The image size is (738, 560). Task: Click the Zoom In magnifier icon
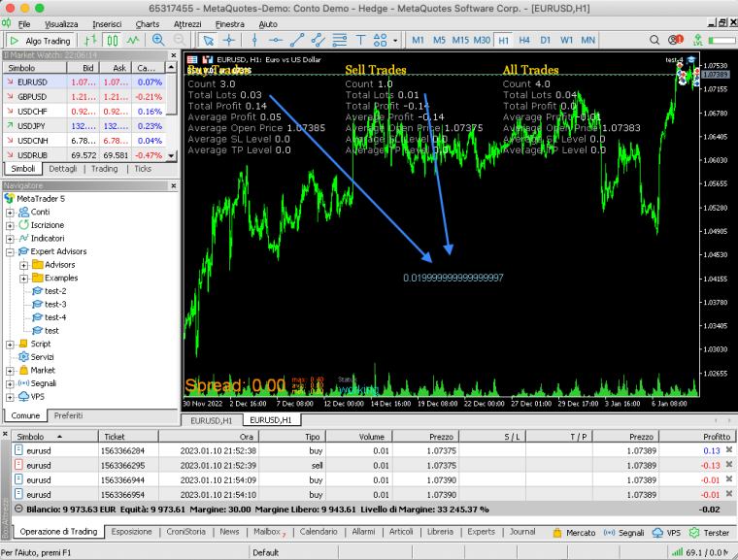click(158, 41)
